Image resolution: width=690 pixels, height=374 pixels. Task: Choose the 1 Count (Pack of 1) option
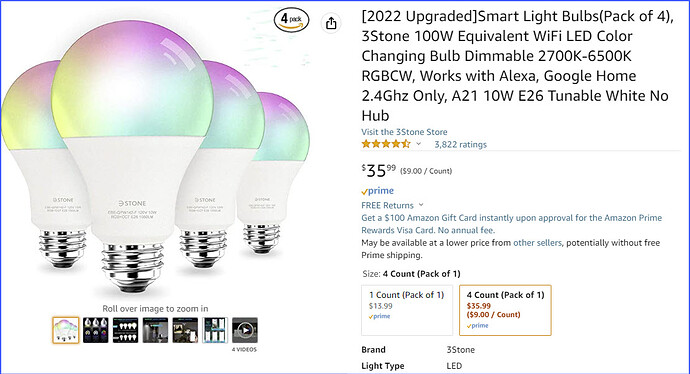[x=407, y=310]
